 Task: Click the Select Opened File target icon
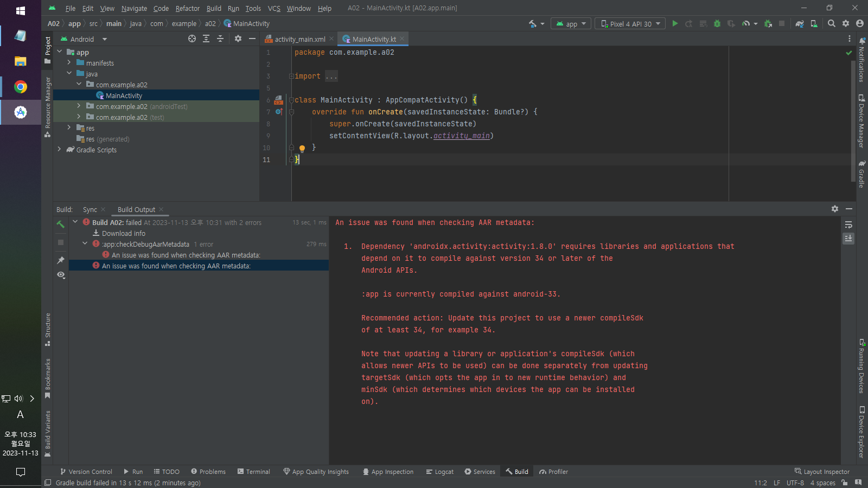(x=192, y=39)
